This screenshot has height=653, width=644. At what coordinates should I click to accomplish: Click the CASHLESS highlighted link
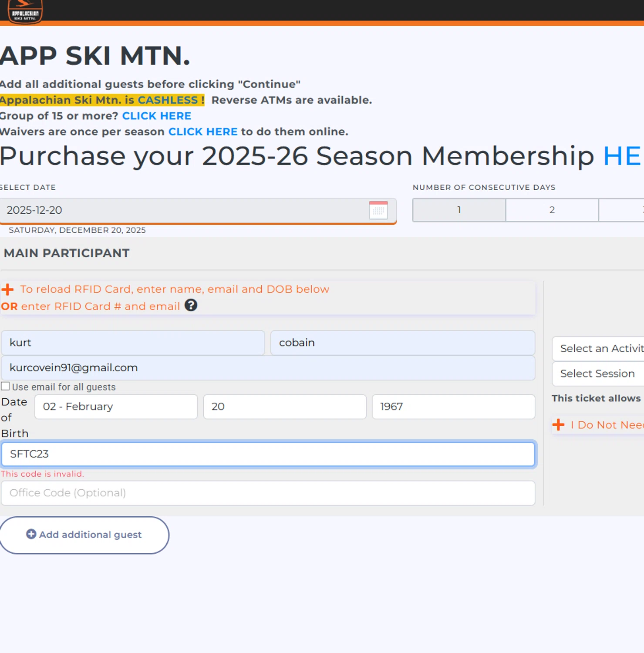click(168, 100)
